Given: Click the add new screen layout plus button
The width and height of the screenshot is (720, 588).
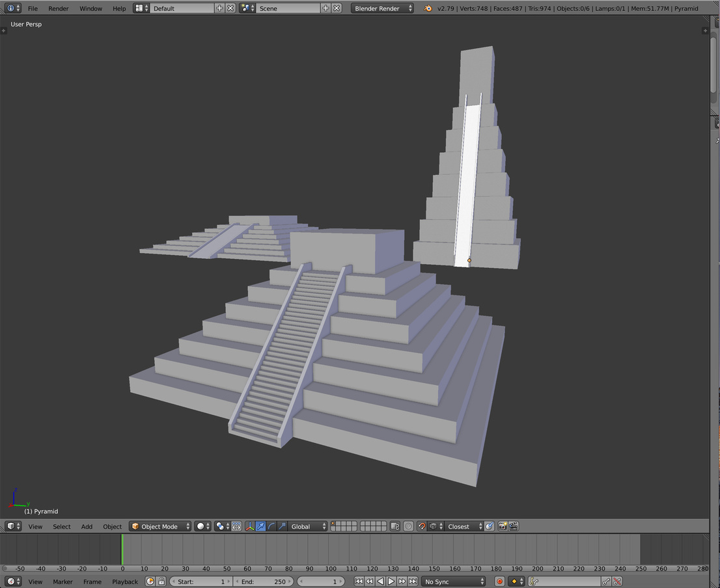Looking at the screenshot, I should point(219,8).
